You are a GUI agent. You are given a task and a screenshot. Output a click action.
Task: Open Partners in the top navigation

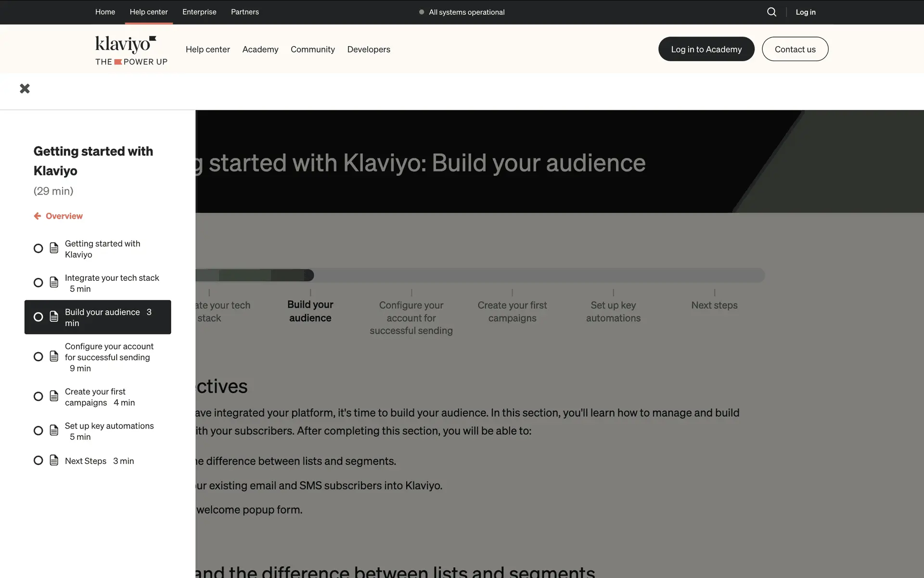point(244,12)
